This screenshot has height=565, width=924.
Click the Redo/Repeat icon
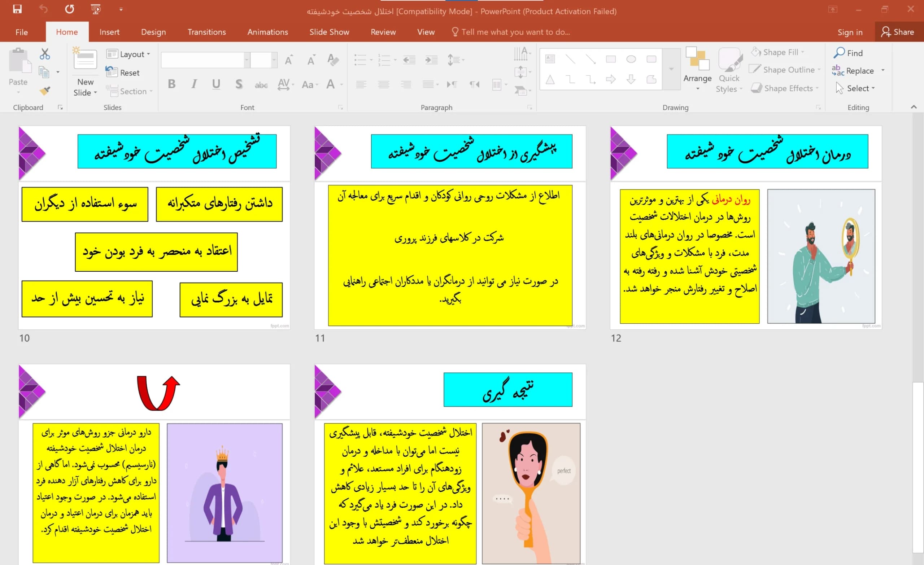point(69,9)
